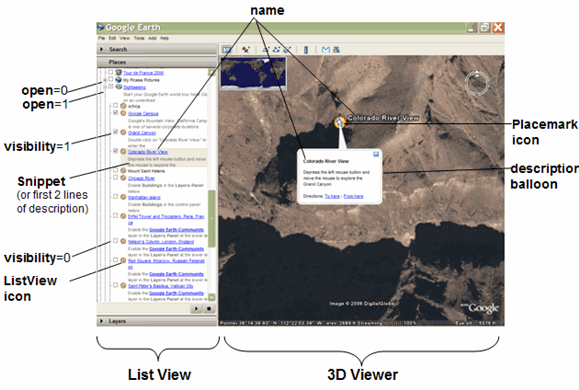
Task: Click the Print toolbar icon
Action: [336, 49]
